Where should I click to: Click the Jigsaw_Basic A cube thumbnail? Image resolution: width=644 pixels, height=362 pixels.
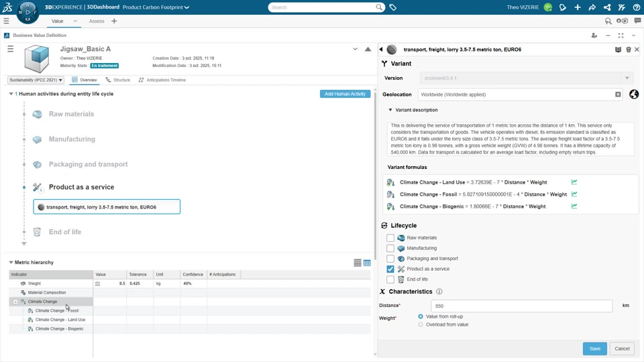coord(36,59)
